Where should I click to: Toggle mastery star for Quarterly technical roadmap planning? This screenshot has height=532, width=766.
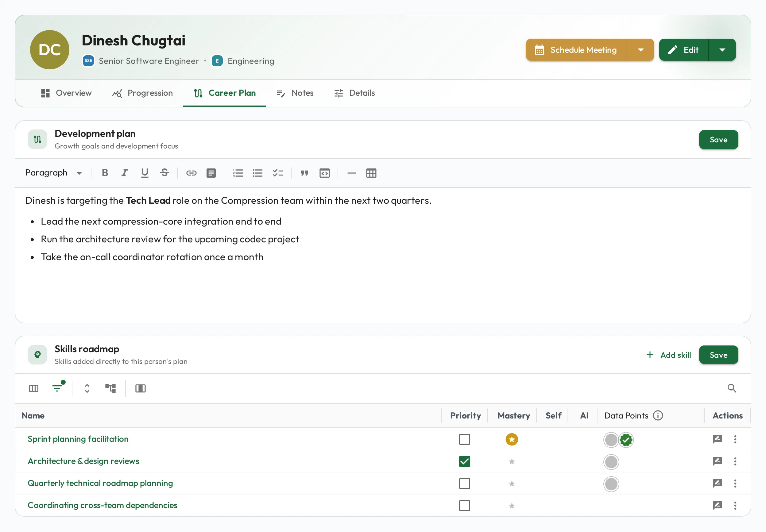coord(512,483)
